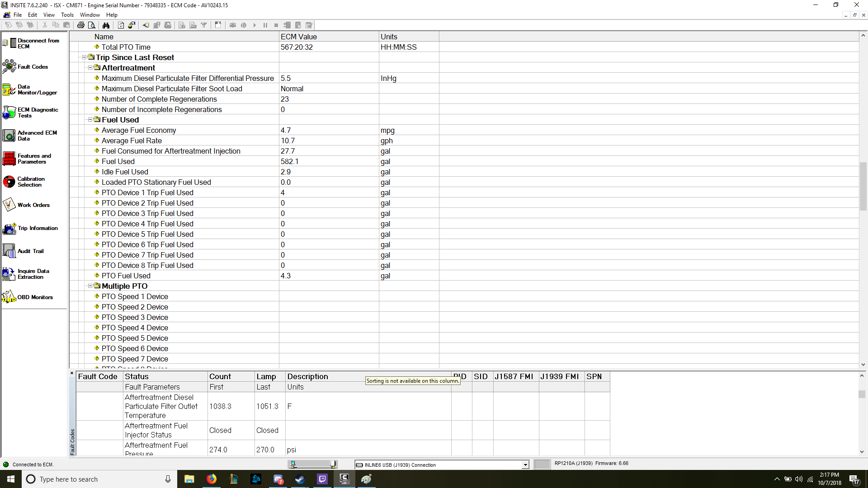Click fault panel scroll down arrow
The height and width of the screenshot is (488, 868).
pos(862,452)
